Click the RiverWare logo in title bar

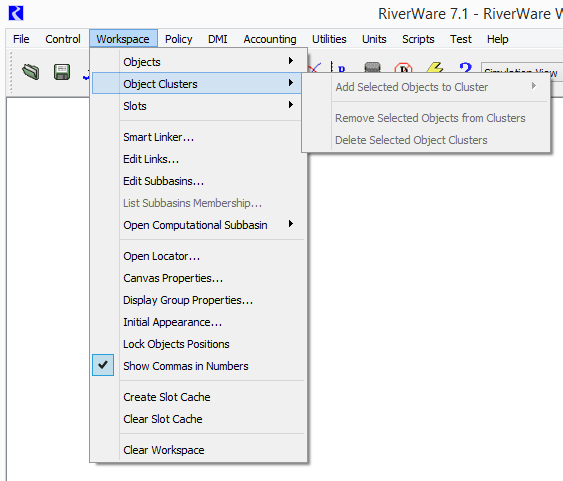[16, 13]
